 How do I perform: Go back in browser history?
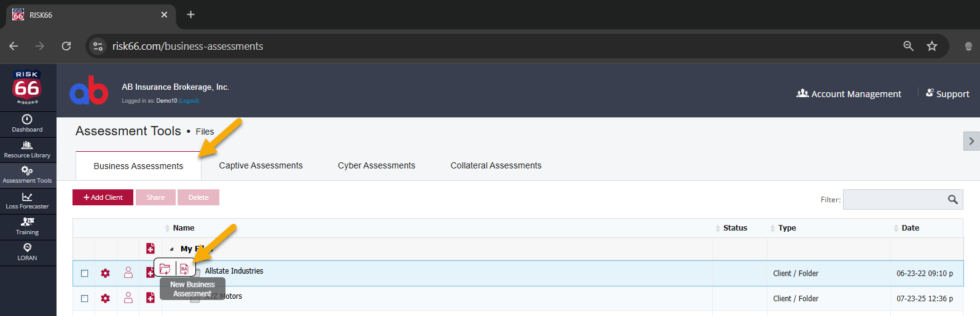(x=14, y=46)
